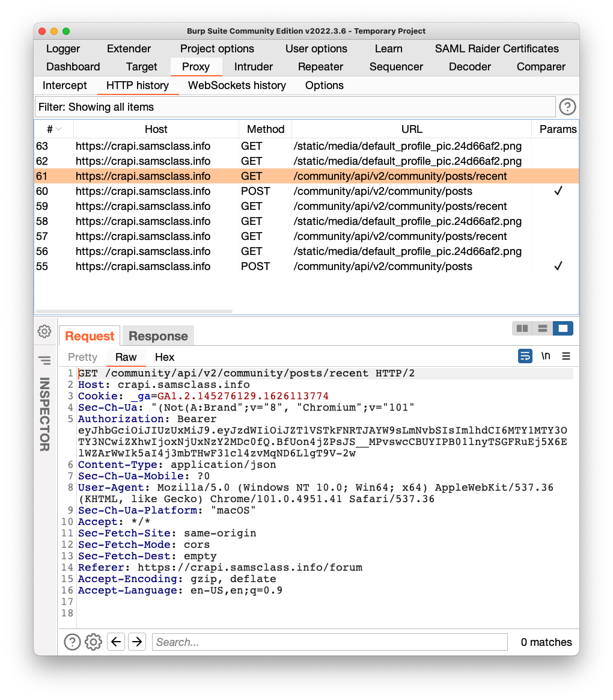Image resolution: width=613 pixels, height=700 pixels.
Task: Go to the next search match arrow
Action: click(x=137, y=642)
